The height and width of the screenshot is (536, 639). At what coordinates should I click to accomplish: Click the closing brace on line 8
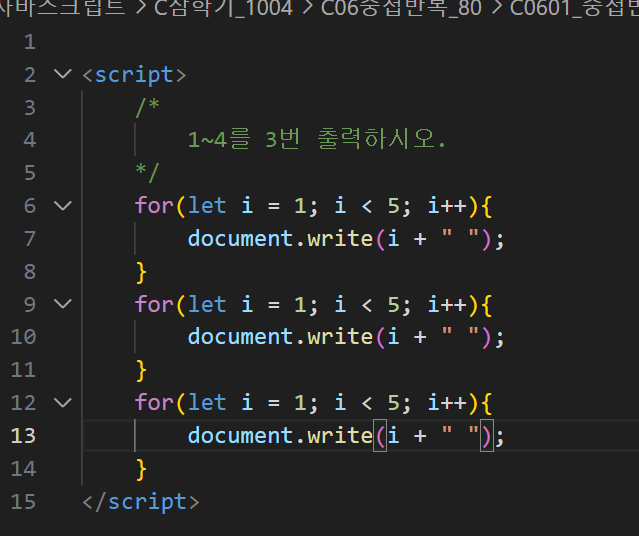click(x=141, y=272)
